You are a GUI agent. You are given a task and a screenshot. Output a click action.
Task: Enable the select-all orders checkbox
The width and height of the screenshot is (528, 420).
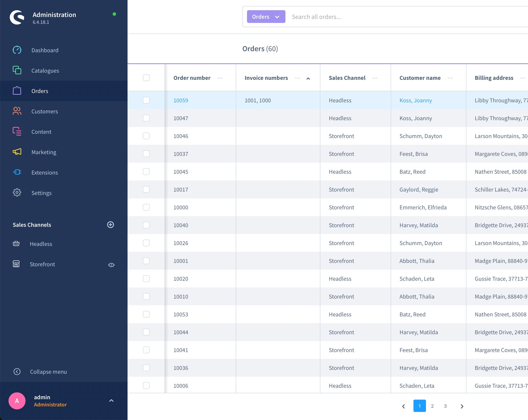click(x=147, y=78)
